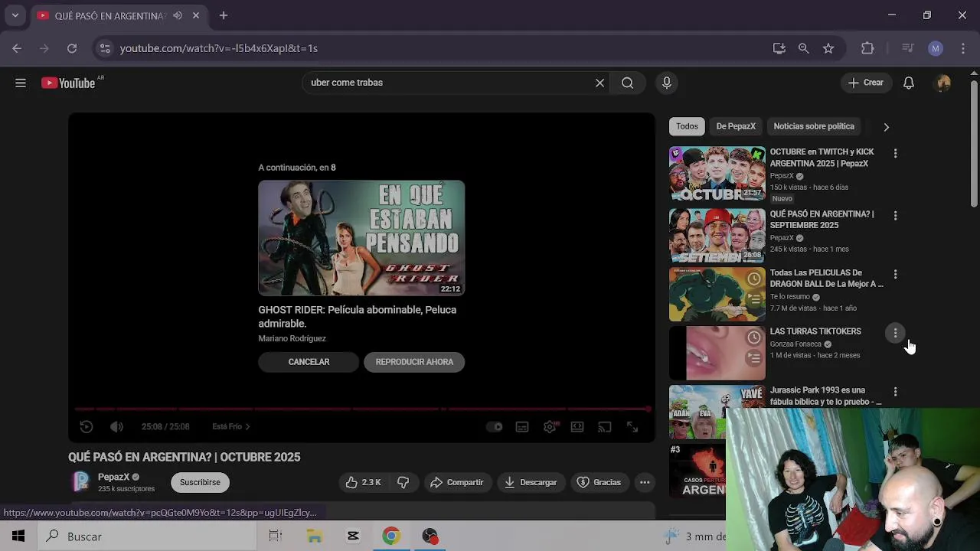
Task: Expand the tab search dropdown
Action: [15, 15]
